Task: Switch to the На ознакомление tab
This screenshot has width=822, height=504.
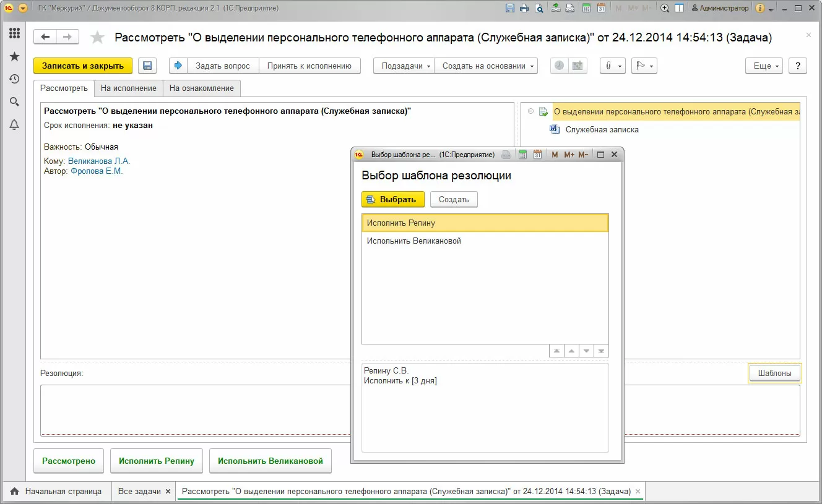Action: [202, 88]
